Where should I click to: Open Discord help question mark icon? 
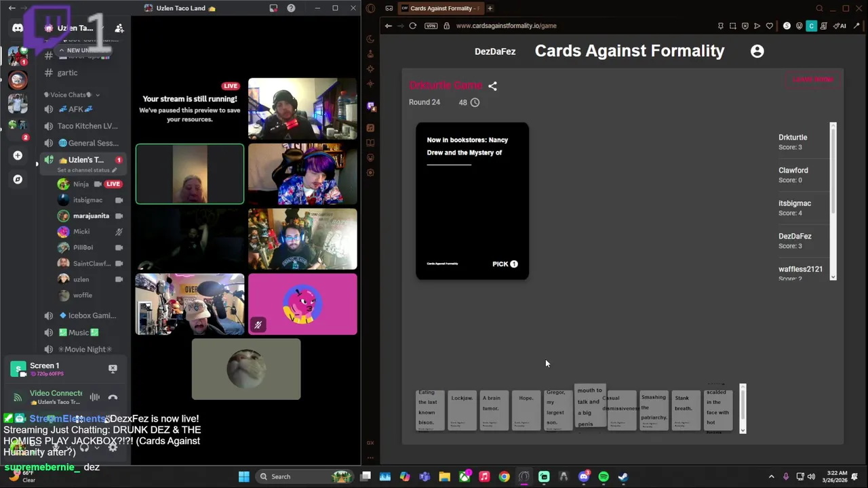291,8
